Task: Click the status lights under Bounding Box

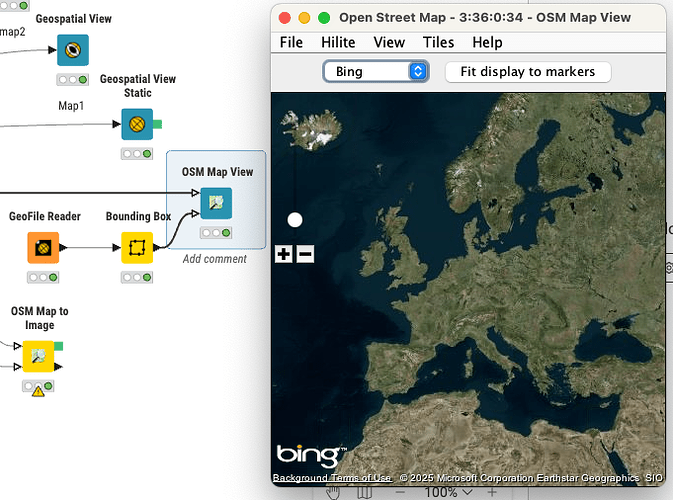Action: (x=137, y=278)
